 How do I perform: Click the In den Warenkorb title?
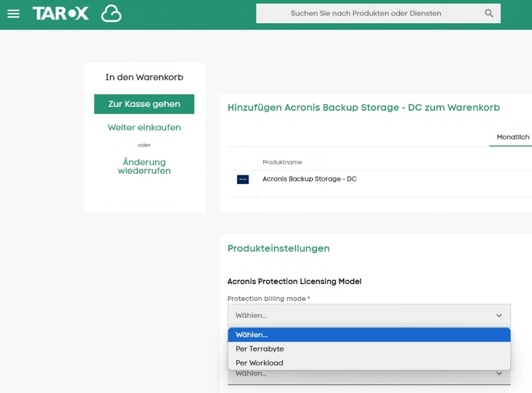[x=144, y=77]
